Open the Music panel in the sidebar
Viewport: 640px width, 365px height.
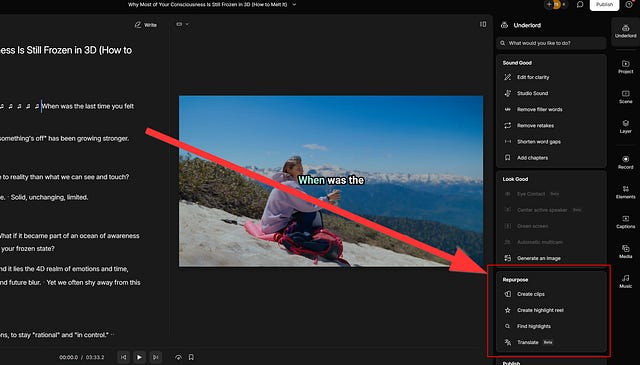tap(625, 281)
